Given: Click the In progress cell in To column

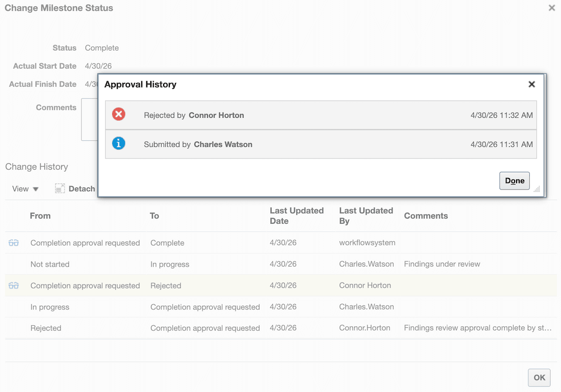Looking at the screenshot, I should click(x=170, y=265).
